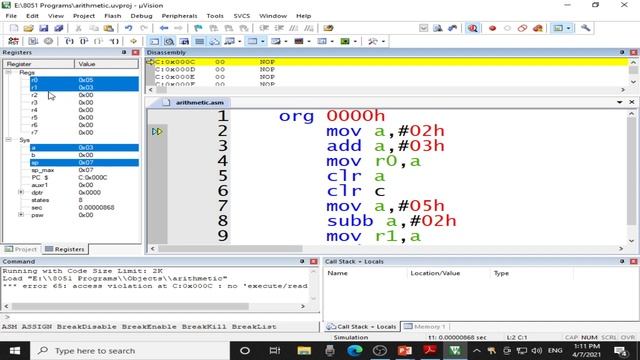The width and height of the screenshot is (640, 360).
Task: Toggle the Registers window button
Action: pyautogui.click(x=199, y=41)
